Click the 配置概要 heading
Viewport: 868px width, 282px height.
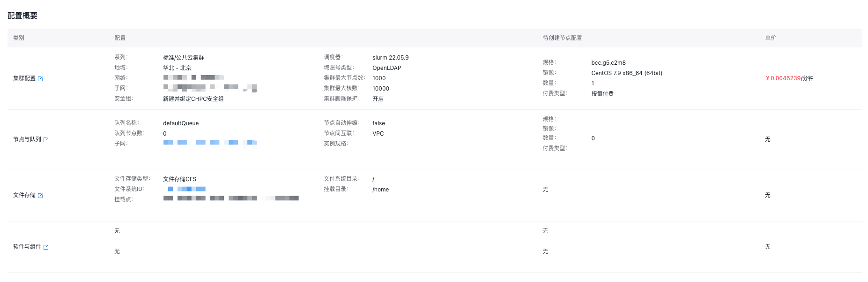pos(22,15)
